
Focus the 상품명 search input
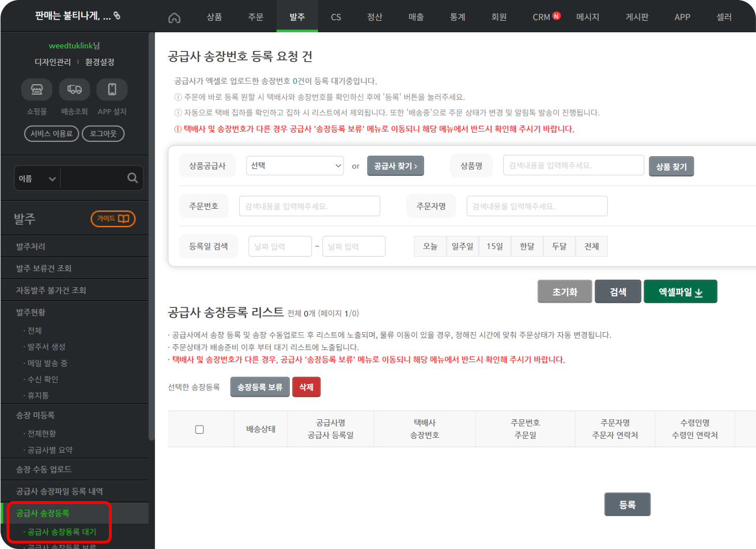click(573, 166)
